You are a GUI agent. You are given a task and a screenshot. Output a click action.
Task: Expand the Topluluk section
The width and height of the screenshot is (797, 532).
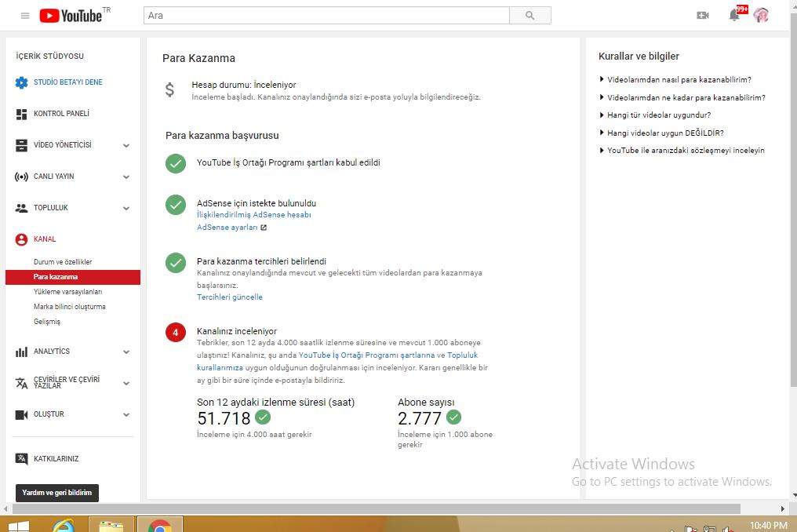pos(126,208)
